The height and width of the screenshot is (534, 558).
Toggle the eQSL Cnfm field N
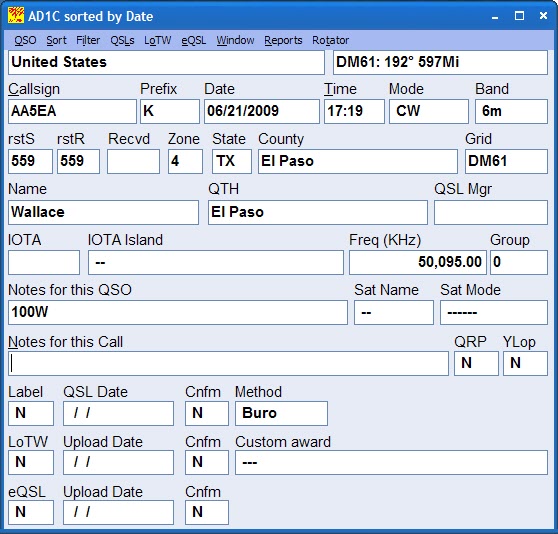coord(207,512)
